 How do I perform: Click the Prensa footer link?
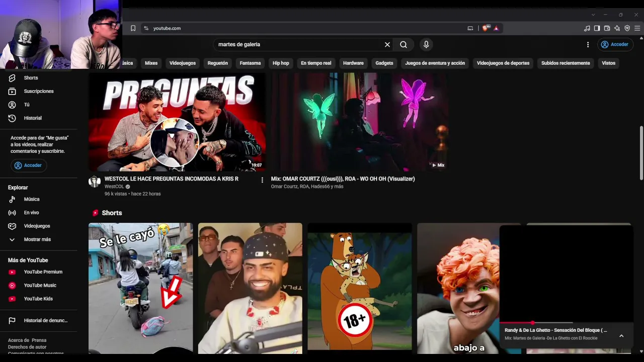pyautogui.click(x=39, y=340)
